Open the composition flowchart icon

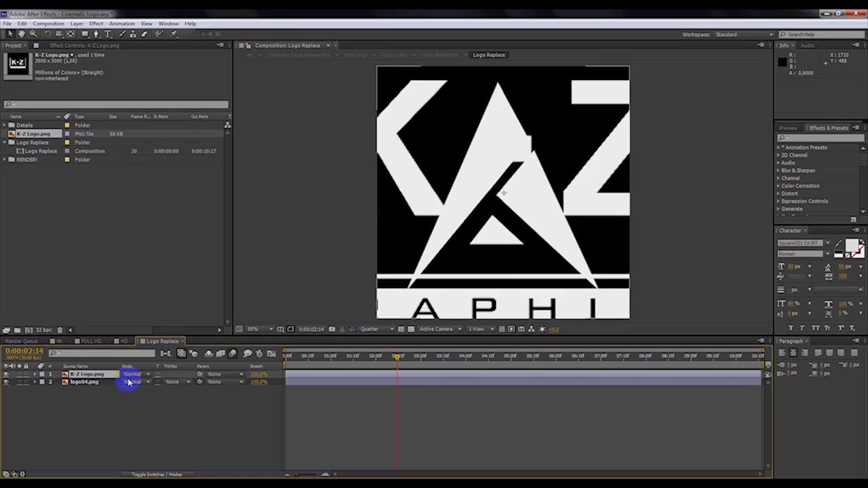(x=531, y=329)
